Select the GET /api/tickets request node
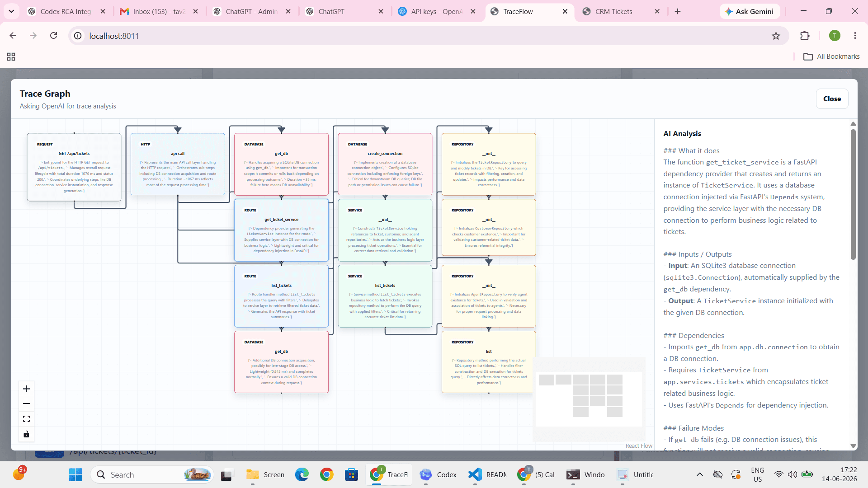Viewport: 868px width, 488px height. (74, 167)
